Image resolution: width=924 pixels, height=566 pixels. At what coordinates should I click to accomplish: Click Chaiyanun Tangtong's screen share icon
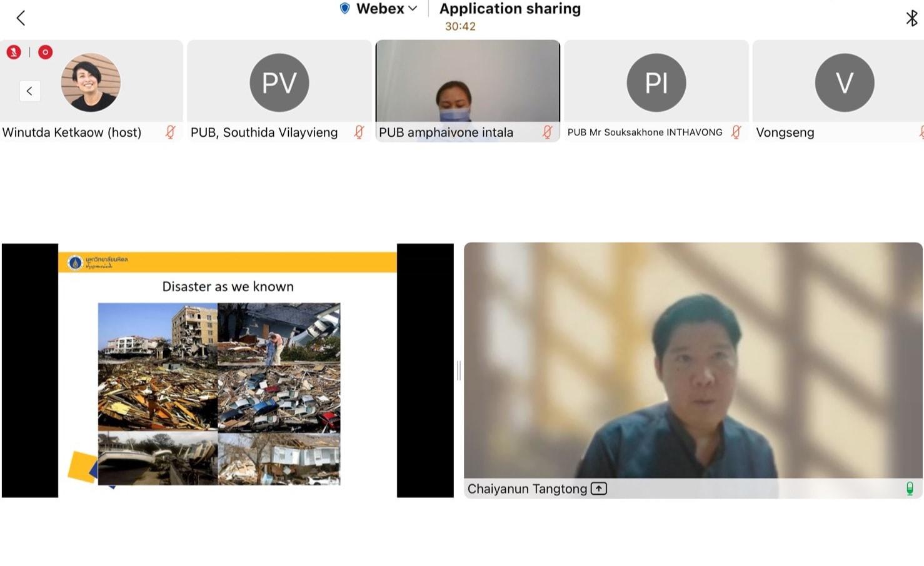599,489
